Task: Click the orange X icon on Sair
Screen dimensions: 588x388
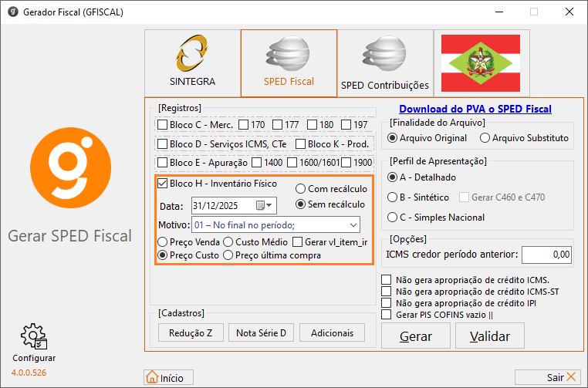Action: click(571, 376)
